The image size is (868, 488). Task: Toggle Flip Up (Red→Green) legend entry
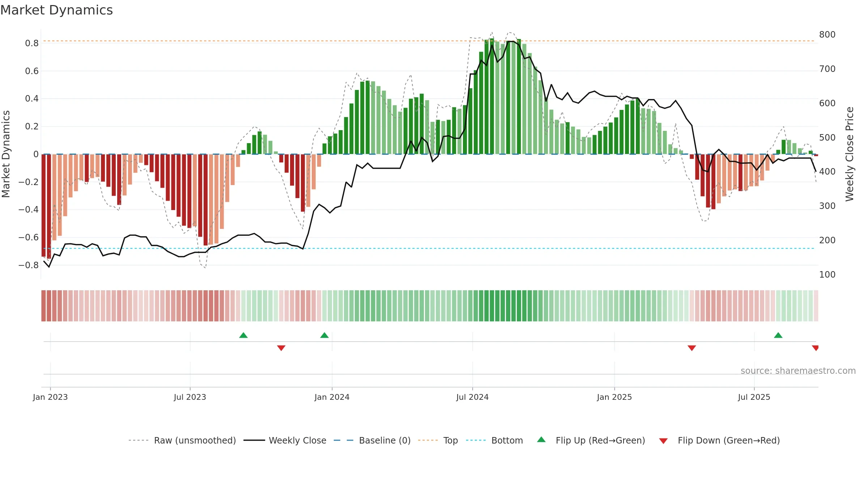(591, 440)
